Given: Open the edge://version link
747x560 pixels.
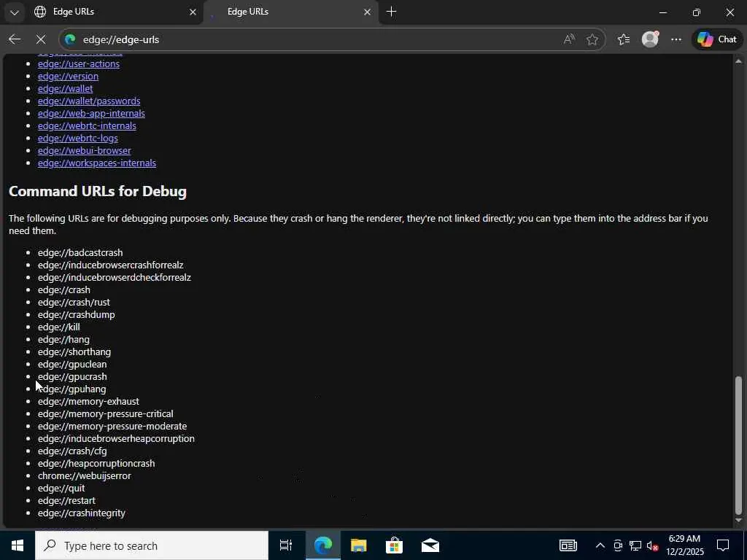Looking at the screenshot, I should pos(68,76).
